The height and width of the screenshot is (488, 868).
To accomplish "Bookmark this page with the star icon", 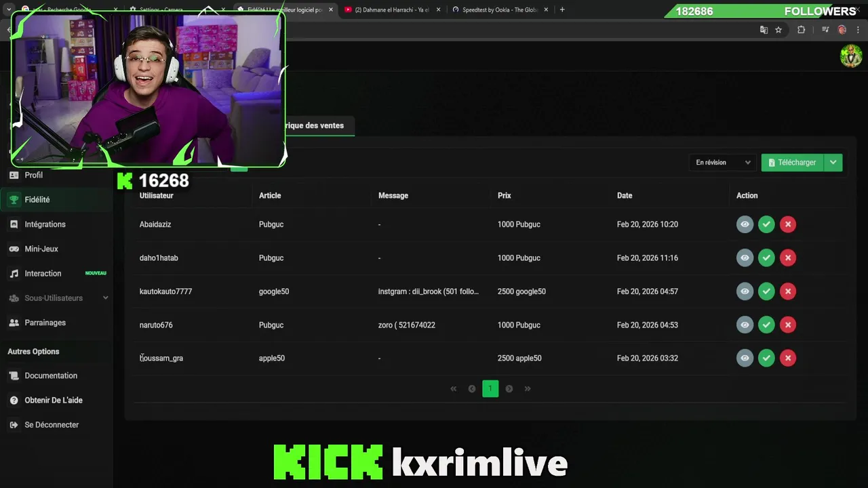I will pyautogui.click(x=778, y=30).
